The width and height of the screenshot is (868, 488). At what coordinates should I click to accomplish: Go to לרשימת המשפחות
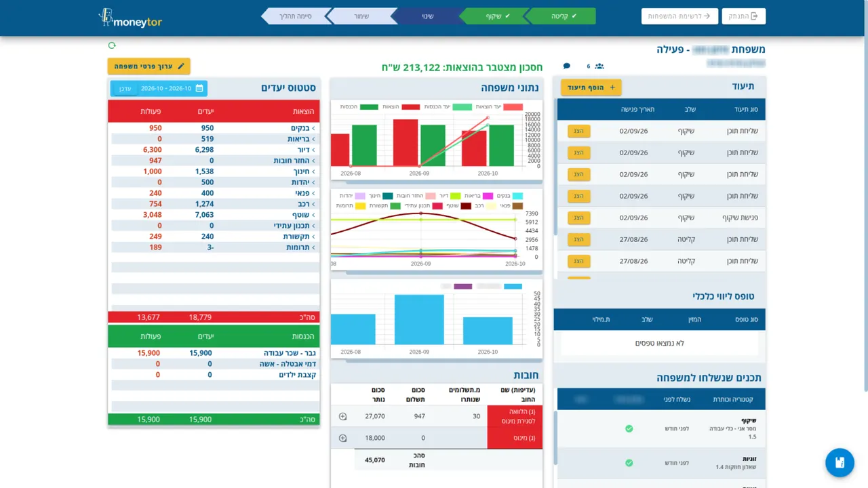[679, 16]
